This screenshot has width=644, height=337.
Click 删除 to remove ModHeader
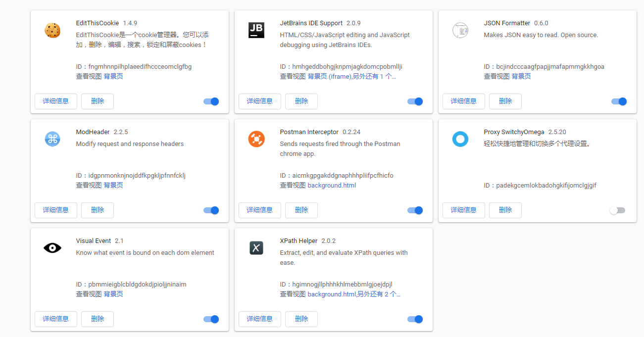click(x=98, y=210)
